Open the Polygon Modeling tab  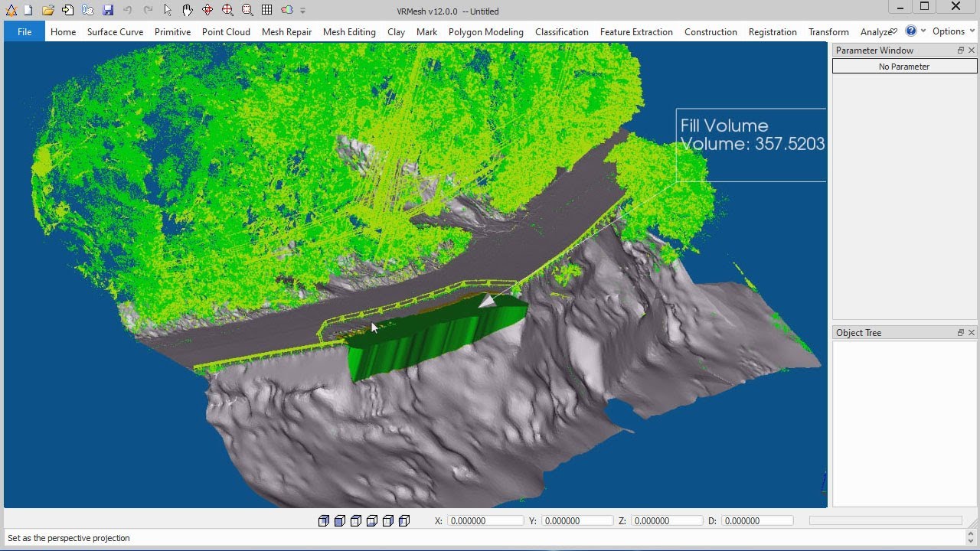(485, 31)
